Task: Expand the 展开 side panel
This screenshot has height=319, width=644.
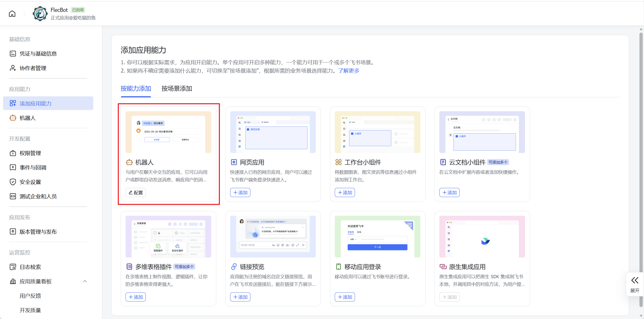Action: 635,284
